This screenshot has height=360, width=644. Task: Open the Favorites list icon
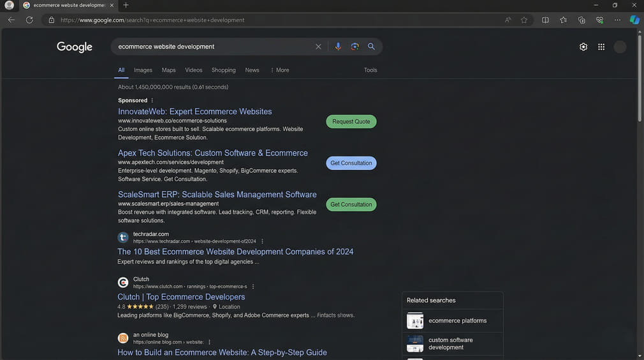coord(564,20)
